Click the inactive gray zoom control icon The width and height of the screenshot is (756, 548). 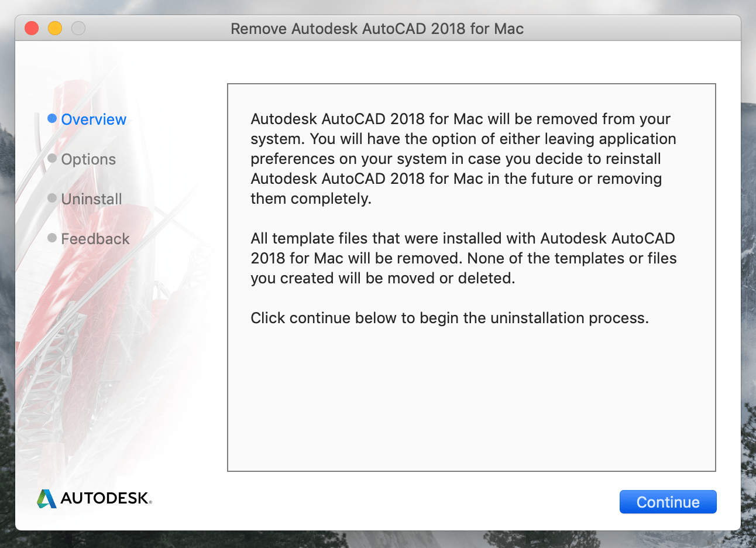78,28
